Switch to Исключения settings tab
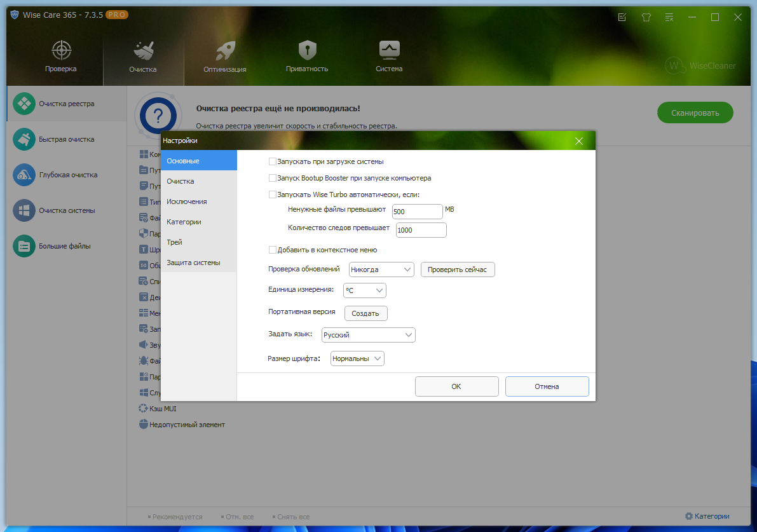 199,201
